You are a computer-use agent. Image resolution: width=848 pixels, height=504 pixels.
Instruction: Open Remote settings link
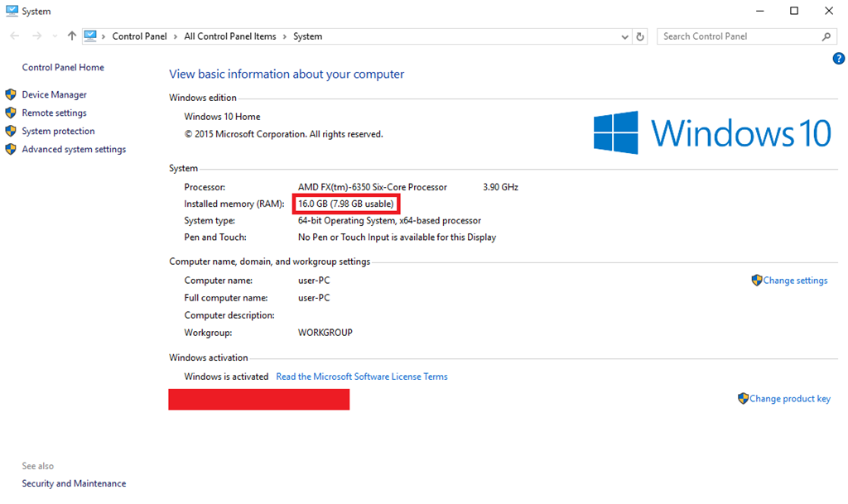pos(54,113)
